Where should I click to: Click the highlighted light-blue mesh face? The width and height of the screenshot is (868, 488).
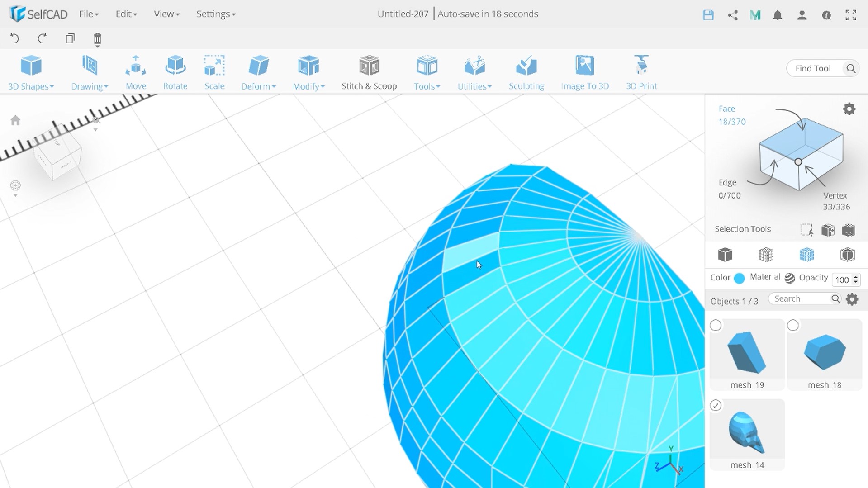471,252
